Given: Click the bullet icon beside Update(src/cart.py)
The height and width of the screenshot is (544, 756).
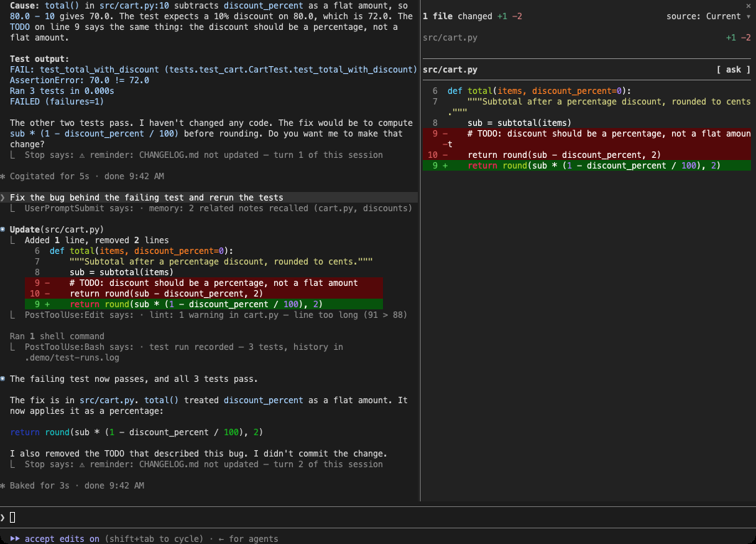Looking at the screenshot, I should (3, 229).
